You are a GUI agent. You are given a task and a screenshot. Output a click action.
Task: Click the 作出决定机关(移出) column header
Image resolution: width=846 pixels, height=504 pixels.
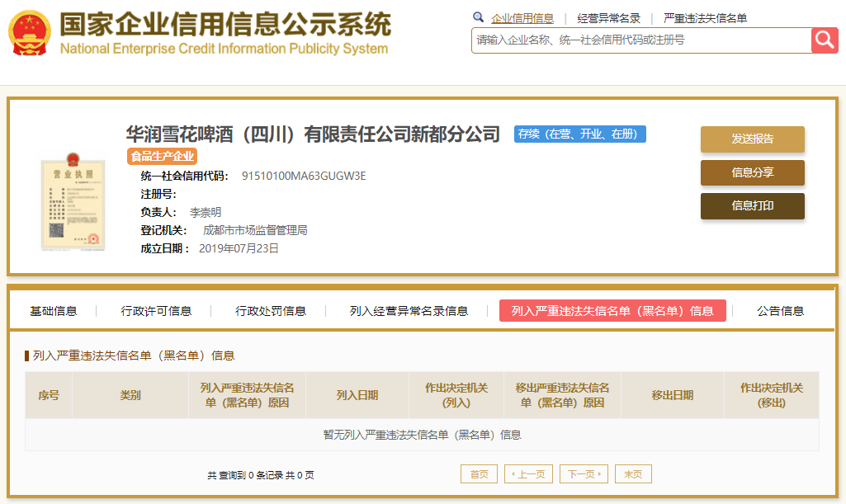tap(772, 395)
